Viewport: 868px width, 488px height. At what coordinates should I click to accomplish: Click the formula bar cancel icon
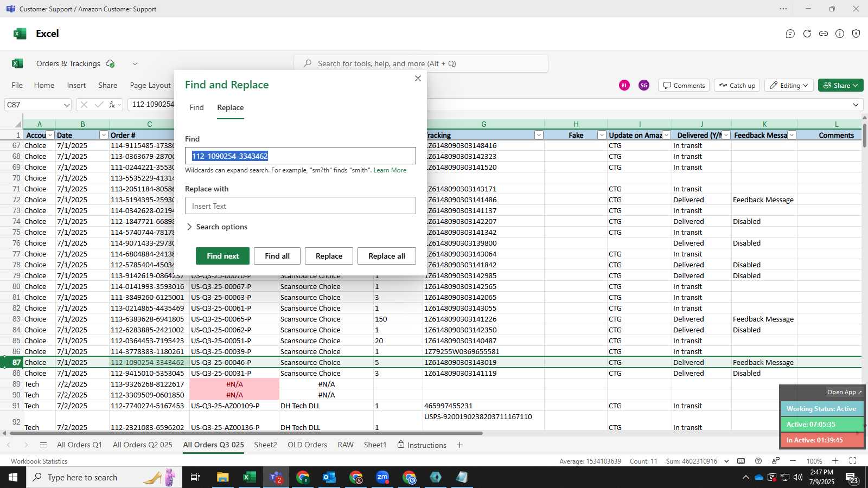click(x=84, y=105)
